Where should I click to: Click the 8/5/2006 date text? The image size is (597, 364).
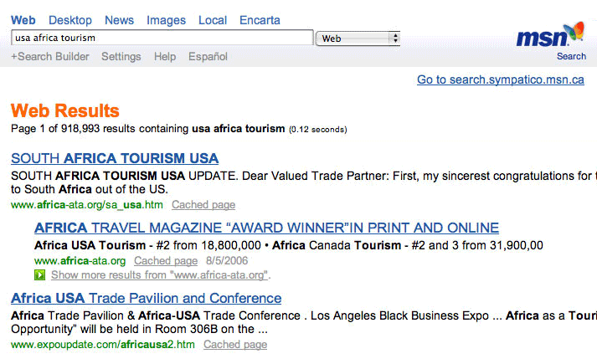click(227, 261)
